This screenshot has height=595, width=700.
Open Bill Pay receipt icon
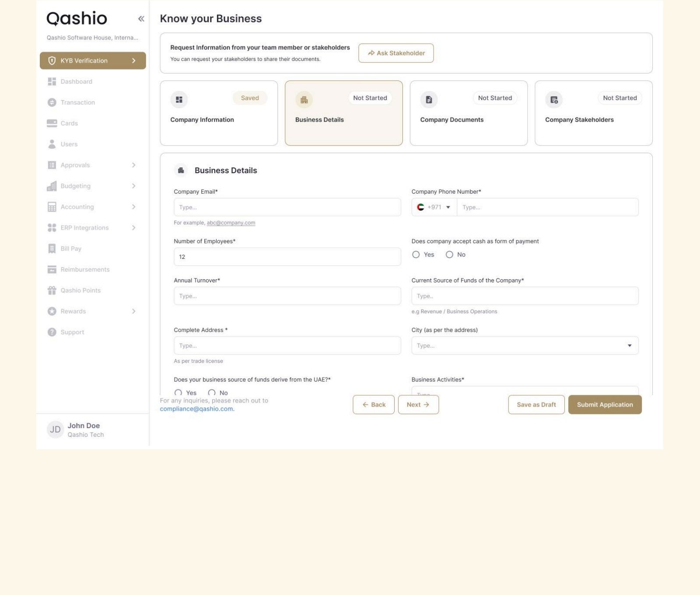(x=52, y=248)
